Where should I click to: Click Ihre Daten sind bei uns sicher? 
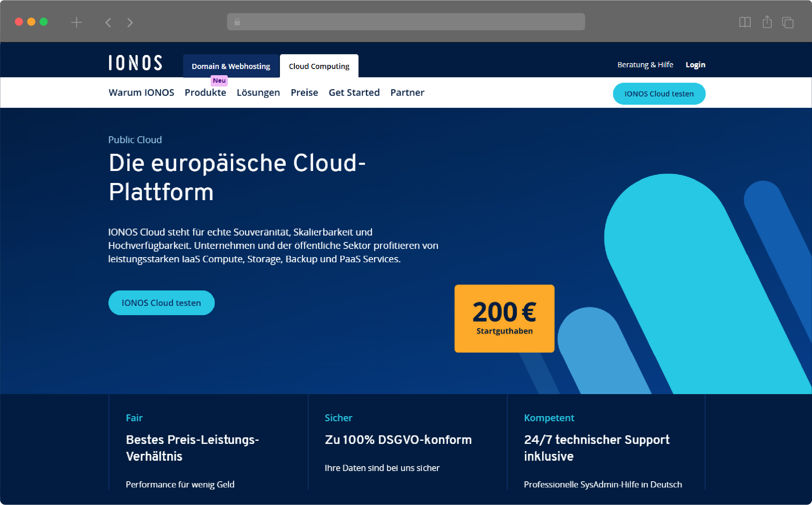382,468
